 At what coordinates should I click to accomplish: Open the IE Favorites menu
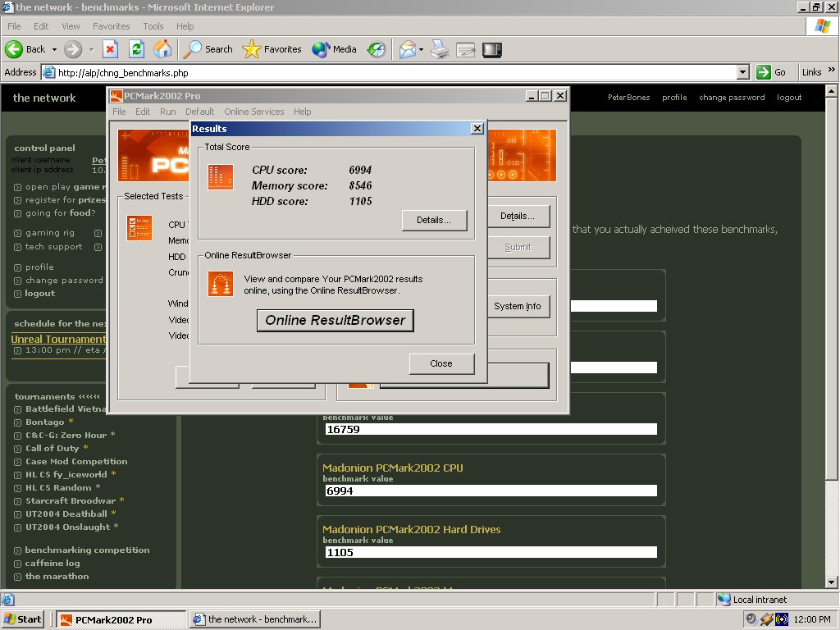click(111, 26)
